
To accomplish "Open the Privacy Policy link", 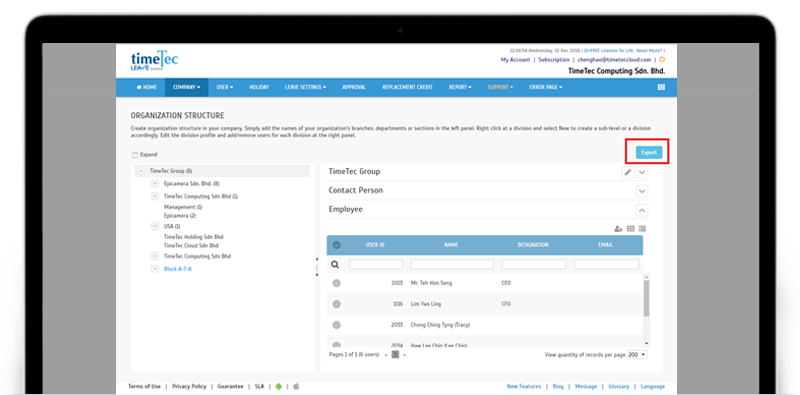I will click(x=189, y=386).
